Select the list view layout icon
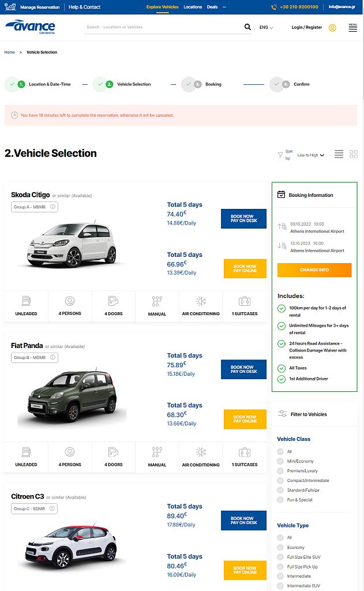Screen dimensions: 364x591 point(339,154)
